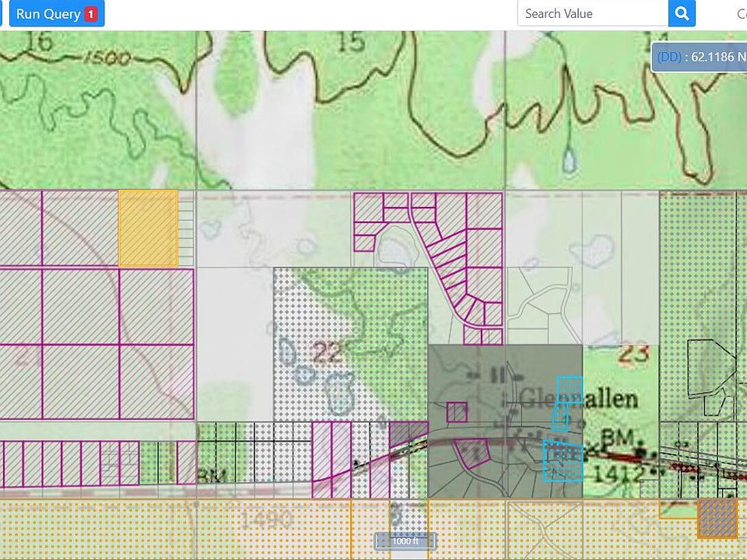Viewport: 747px width, 560px height.
Task: Click section number 15 on the map
Action: (x=352, y=43)
